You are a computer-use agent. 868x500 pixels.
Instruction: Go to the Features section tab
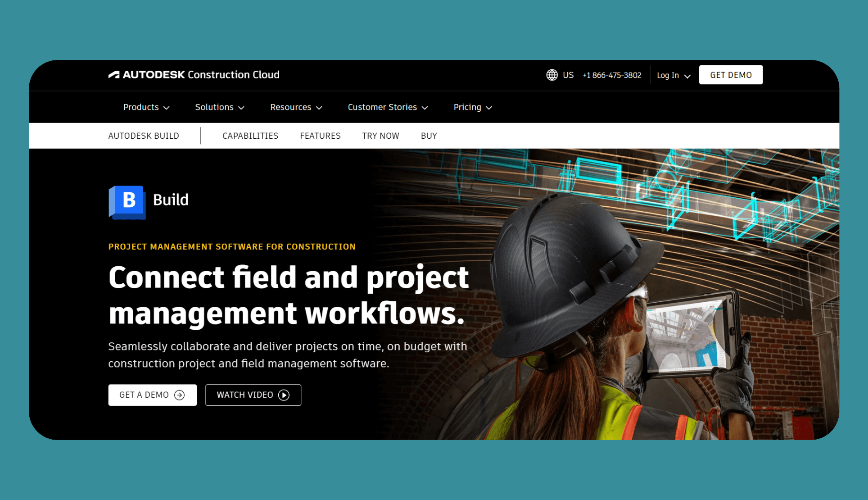[320, 136]
